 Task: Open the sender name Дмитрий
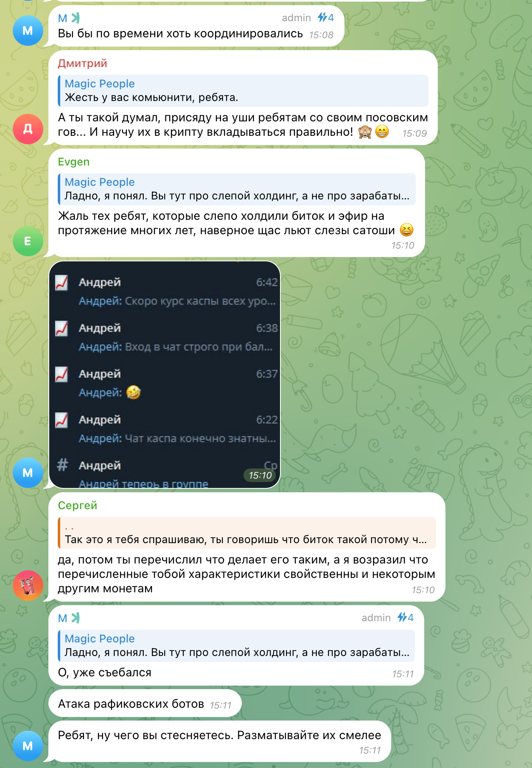[83, 64]
